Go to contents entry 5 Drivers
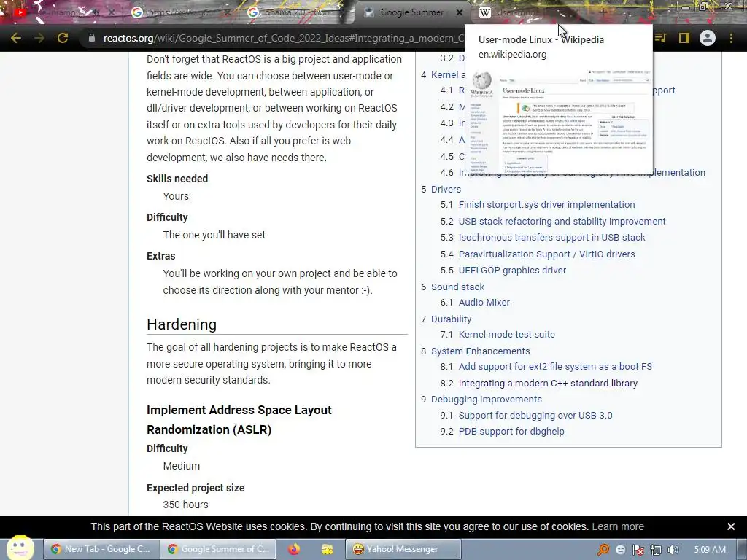The width and height of the screenshot is (747, 560). 446,189
